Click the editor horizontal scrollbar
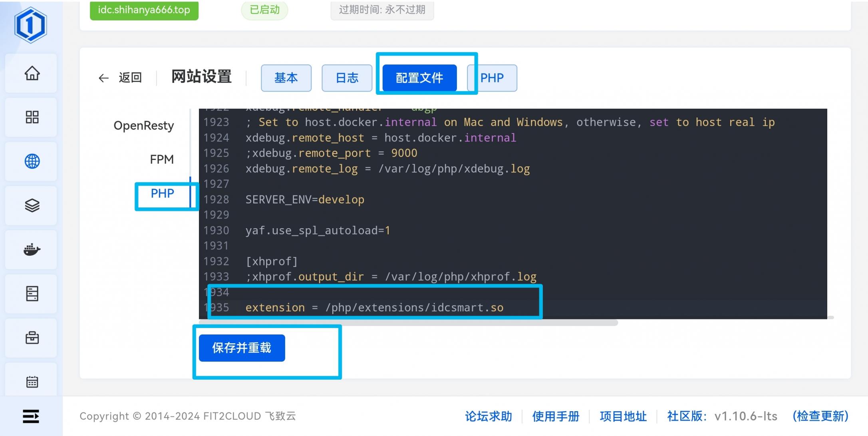 pos(408,322)
